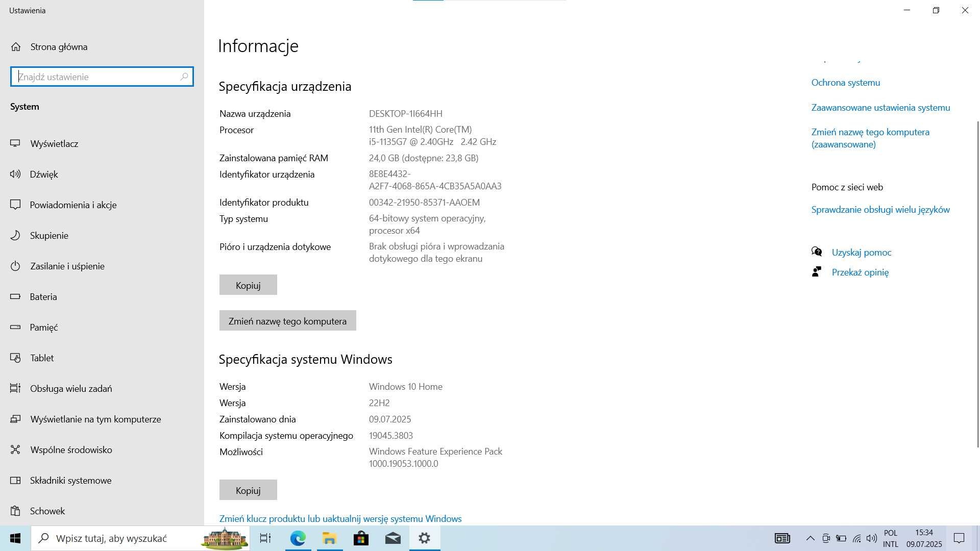Screen dimensions: 980x551
Task: Open news and interests taskbar icon
Action: [782, 538]
